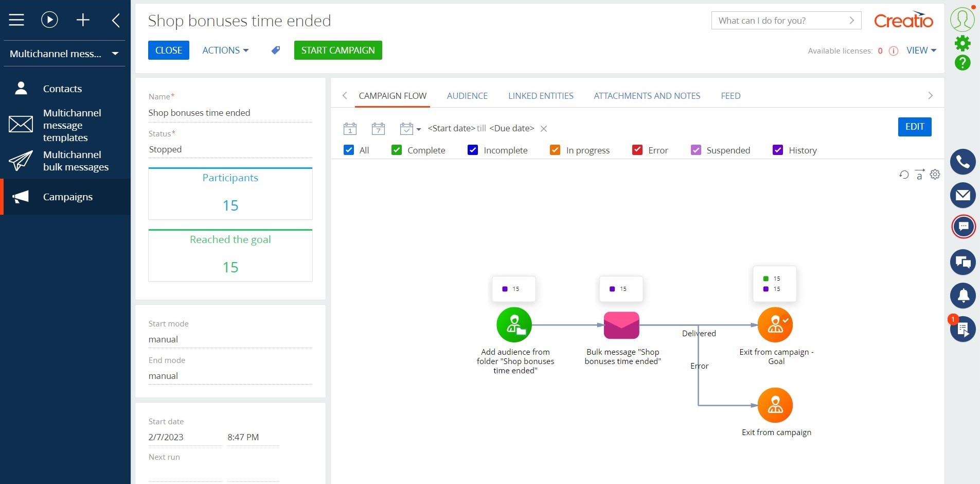This screenshot has width=980, height=484.
Task: Disable the Error participants filter
Action: click(x=637, y=150)
